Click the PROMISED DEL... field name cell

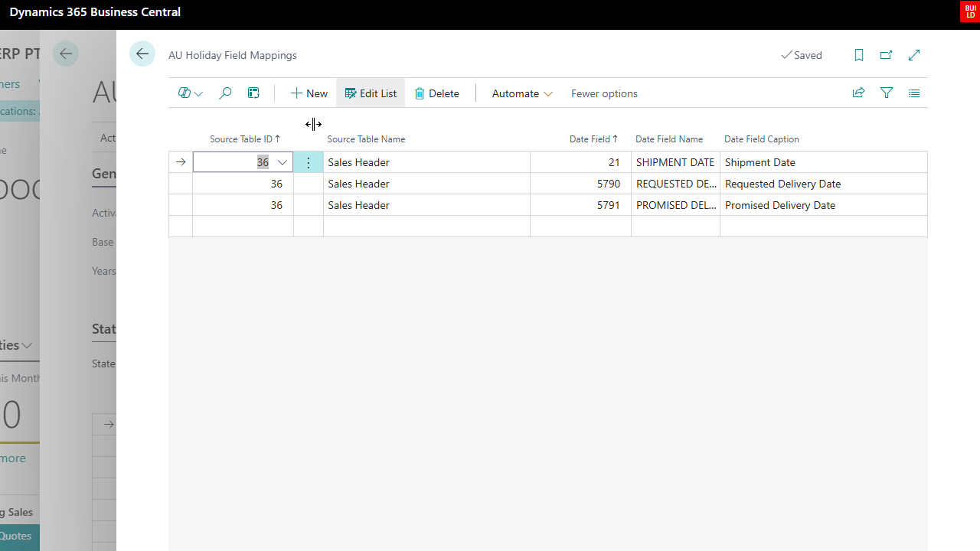675,205
